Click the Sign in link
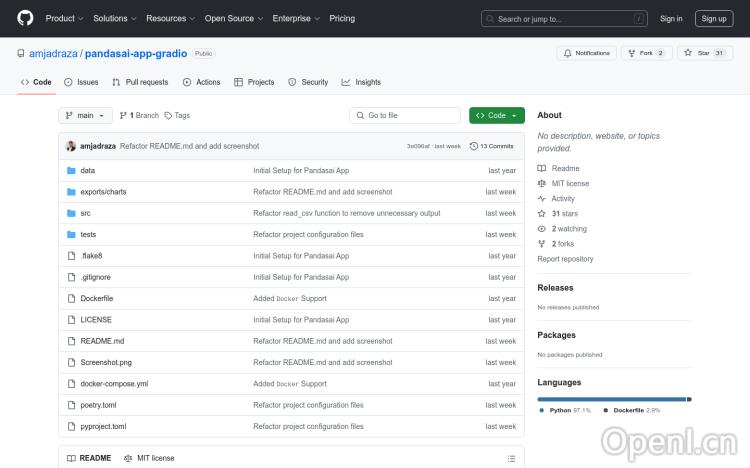 click(x=671, y=19)
